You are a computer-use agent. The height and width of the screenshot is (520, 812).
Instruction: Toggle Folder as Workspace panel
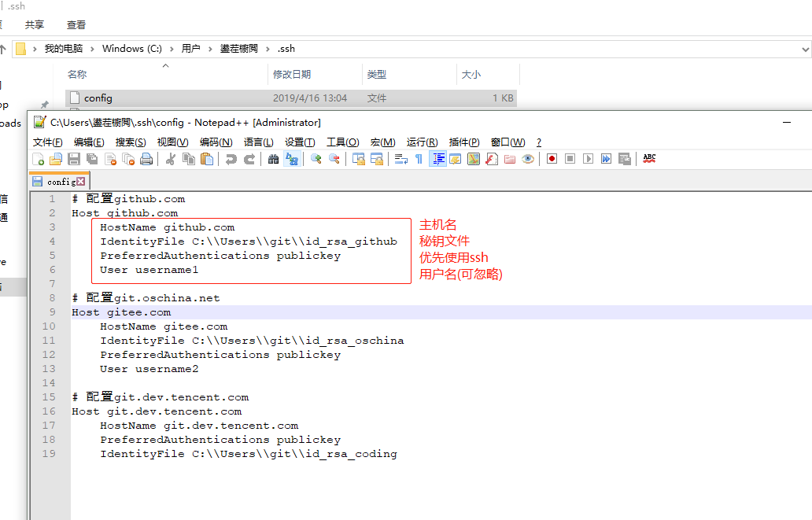[x=510, y=159]
